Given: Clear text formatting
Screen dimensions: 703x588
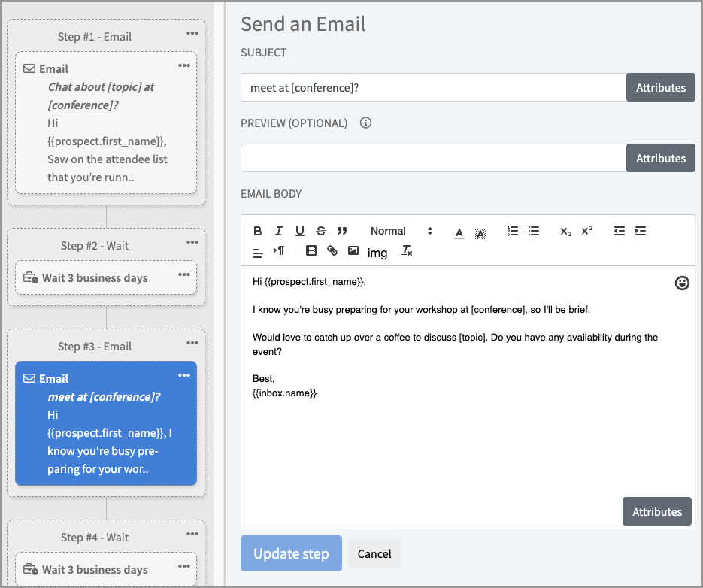Looking at the screenshot, I should [407, 251].
